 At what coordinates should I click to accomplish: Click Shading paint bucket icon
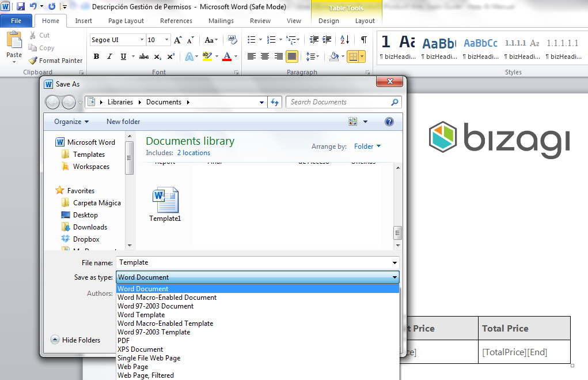tap(334, 57)
